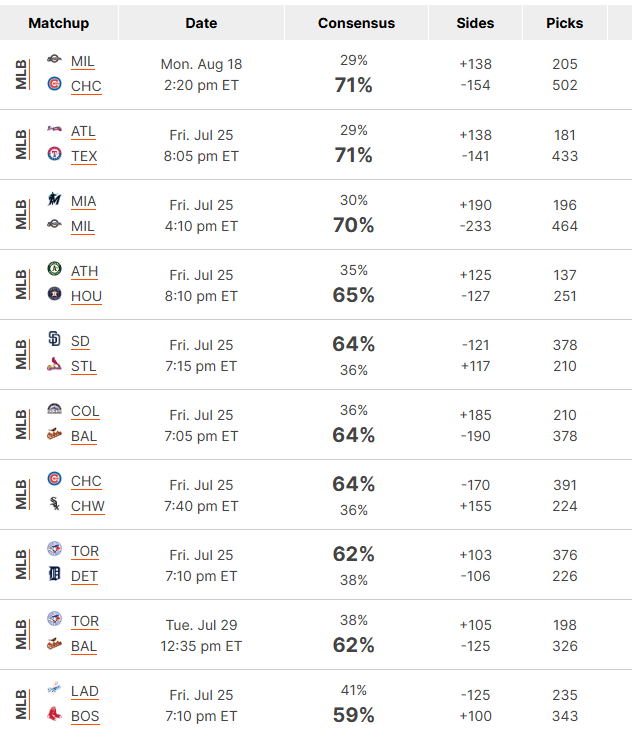Click the Cubs logo in the first matchup row
Image resolution: width=632 pixels, height=744 pixels.
55,84
